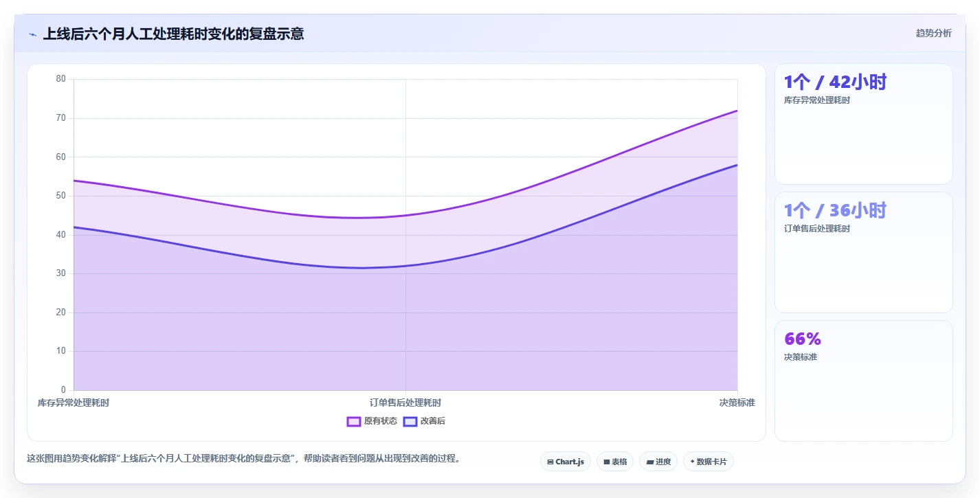Click the 1个 / 42小时 value
Viewport: 980px width, 498px height.
835,82
